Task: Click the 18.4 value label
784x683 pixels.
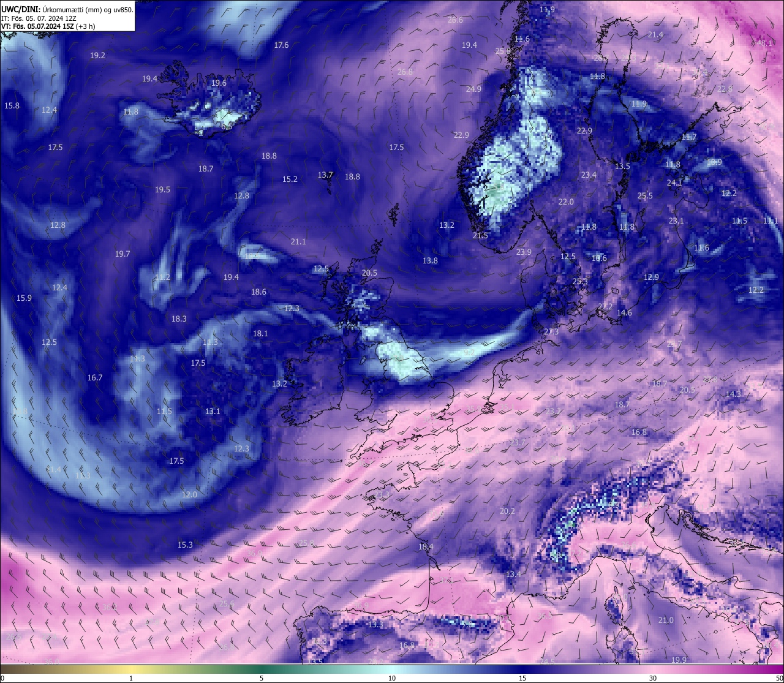Action: [x=426, y=546]
